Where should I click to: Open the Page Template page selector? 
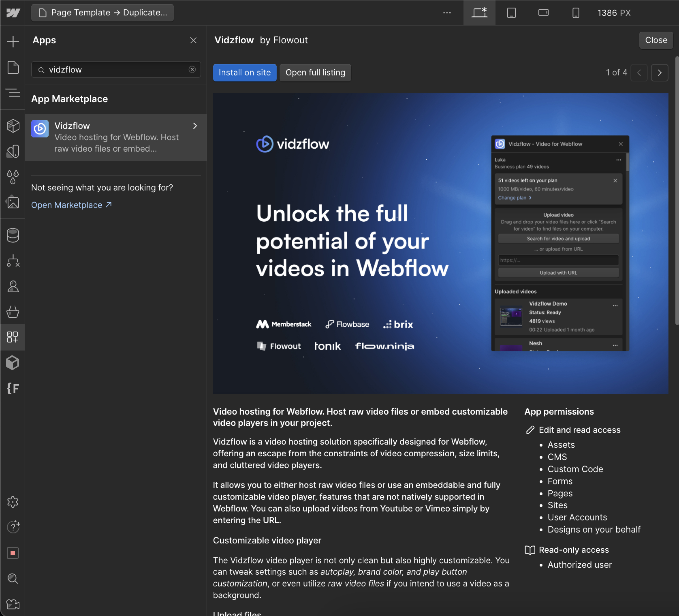pyautogui.click(x=102, y=13)
